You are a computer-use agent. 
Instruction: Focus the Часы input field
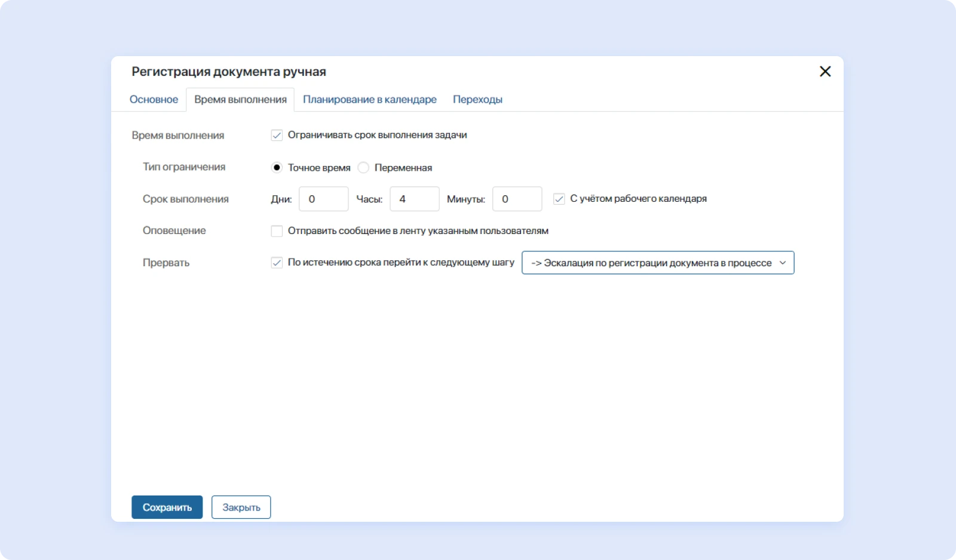coord(414,199)
